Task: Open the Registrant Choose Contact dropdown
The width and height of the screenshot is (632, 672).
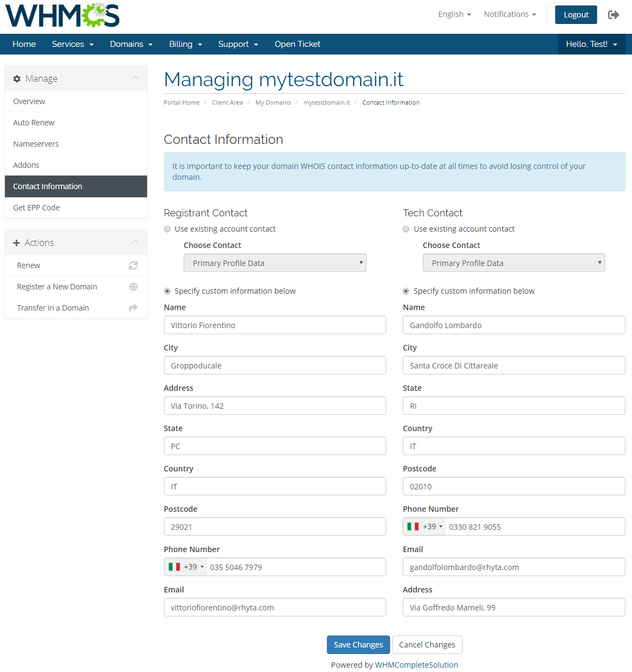Action: [275, 263]
